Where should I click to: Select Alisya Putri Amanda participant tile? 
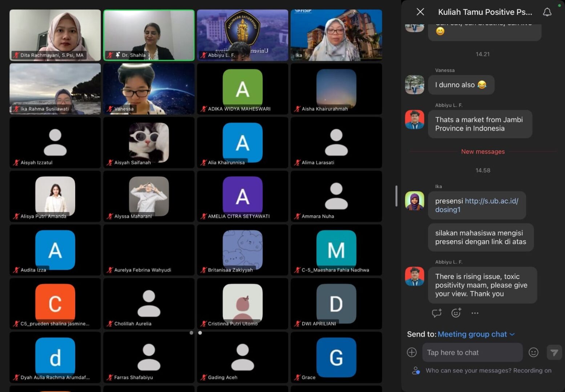55,196
